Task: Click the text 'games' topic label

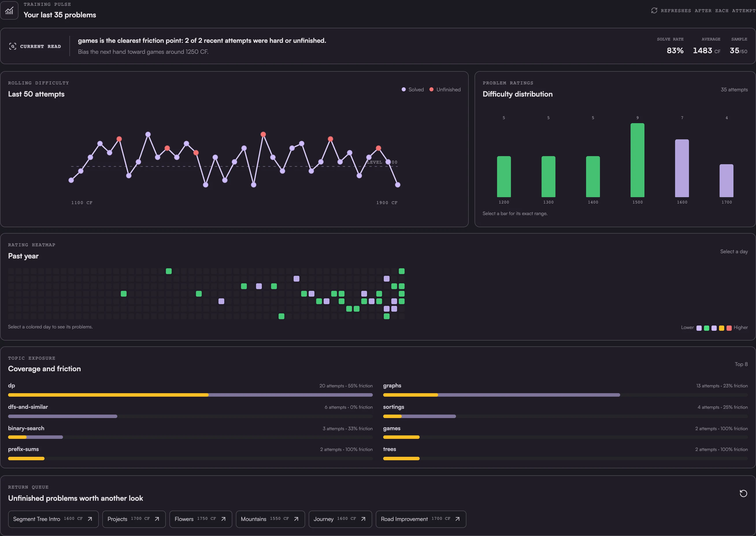Action: (392, 428)
